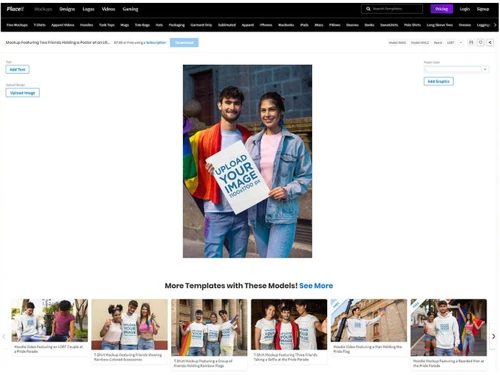Show the previous related templates with the left arrow
This screenshot has height=375, width=500.
4,336
